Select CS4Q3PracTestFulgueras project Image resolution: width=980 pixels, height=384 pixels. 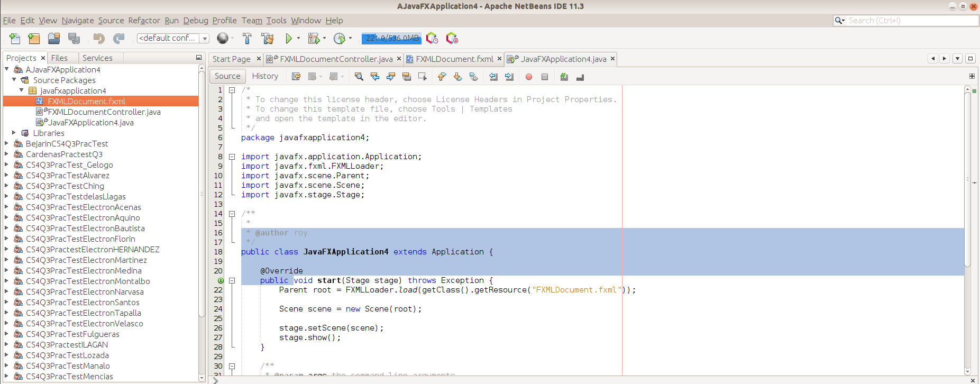[72, 334]
